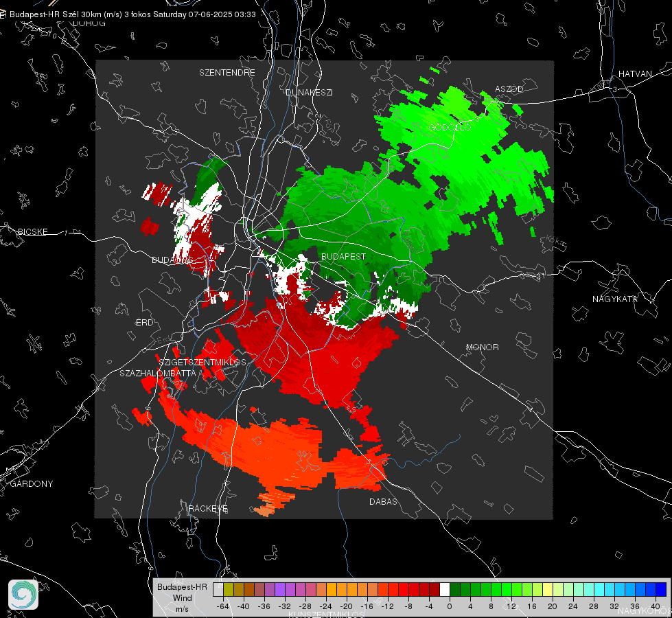
Task: Select the dark blue legend swatch above 40
Action: [x=661, y=589]
